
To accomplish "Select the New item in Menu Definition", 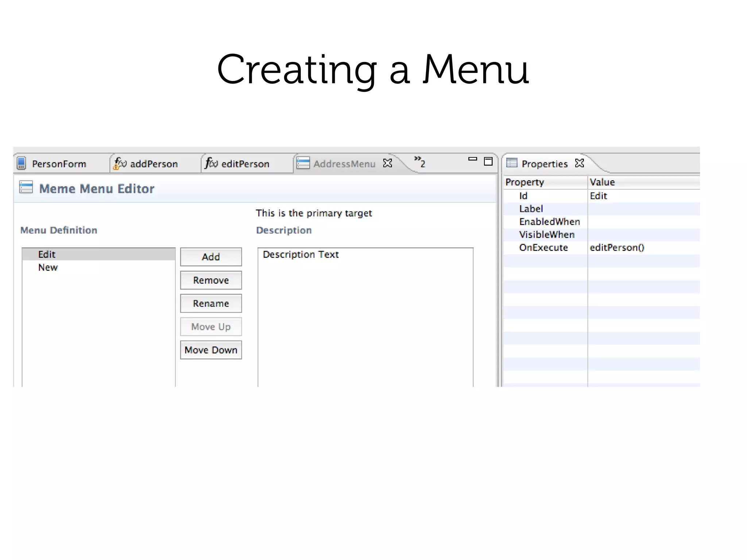I will [98, 267].
